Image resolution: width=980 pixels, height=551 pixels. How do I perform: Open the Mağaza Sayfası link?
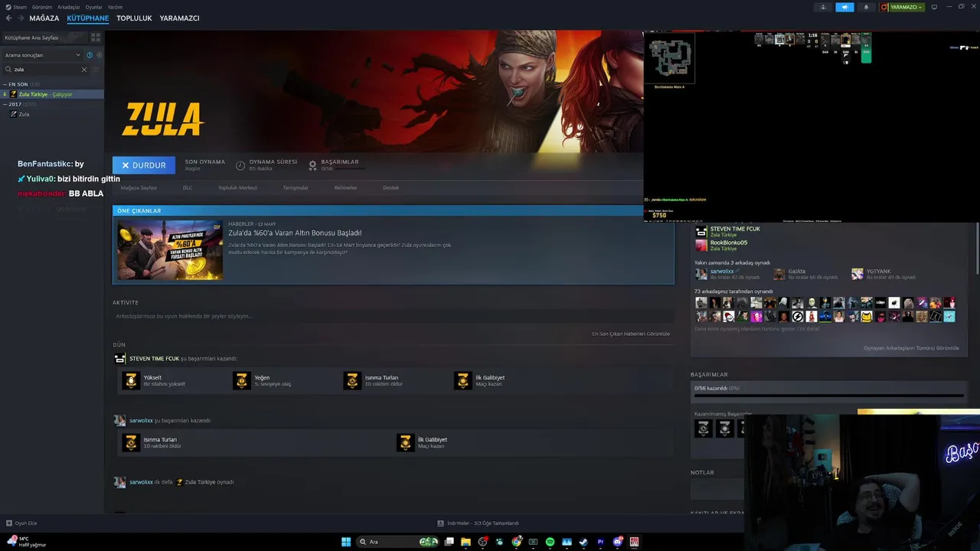click(x=139, y=187)
